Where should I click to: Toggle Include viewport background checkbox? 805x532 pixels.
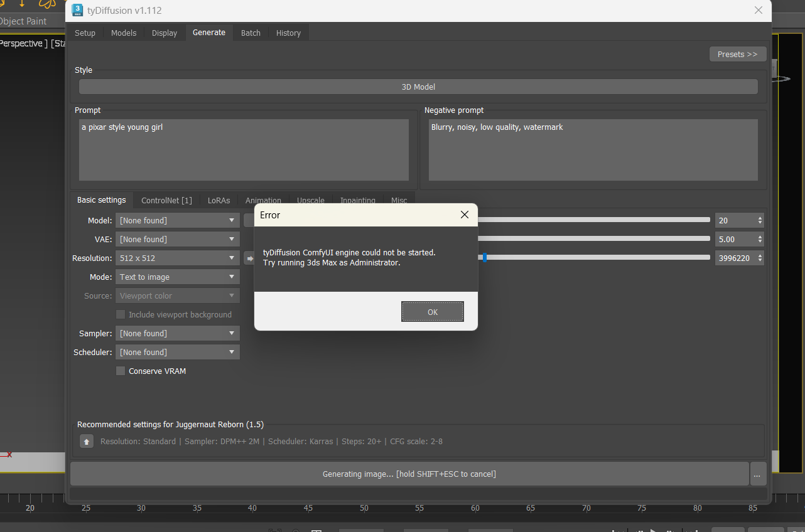[x=121, y=314]
